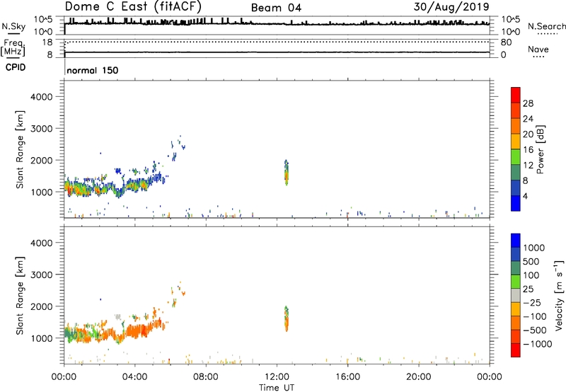Click the '12:00' time axis tick
Image resolution: width=566 pixels, height=392 pixels.
pos(277,377)
